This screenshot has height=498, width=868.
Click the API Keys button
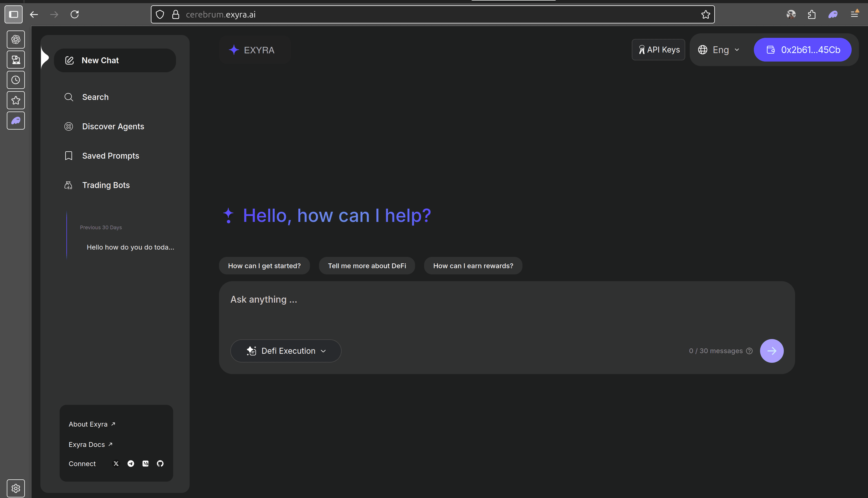(x=658, y=50)
